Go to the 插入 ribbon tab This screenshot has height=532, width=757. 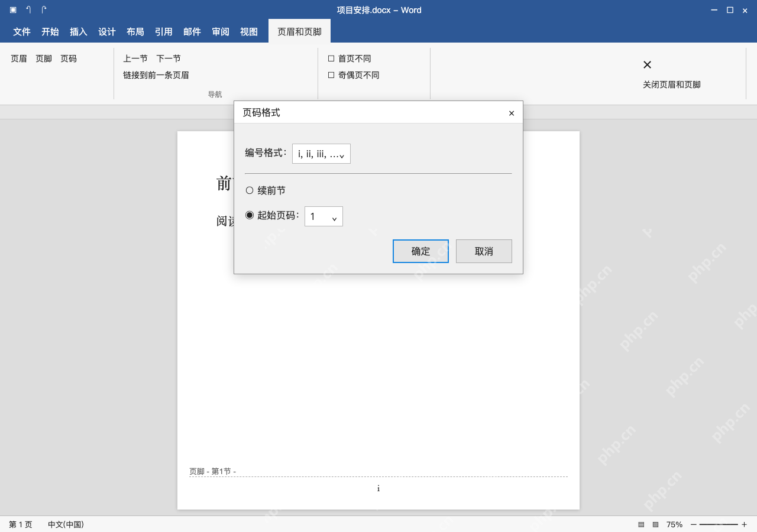coord(79,32)
